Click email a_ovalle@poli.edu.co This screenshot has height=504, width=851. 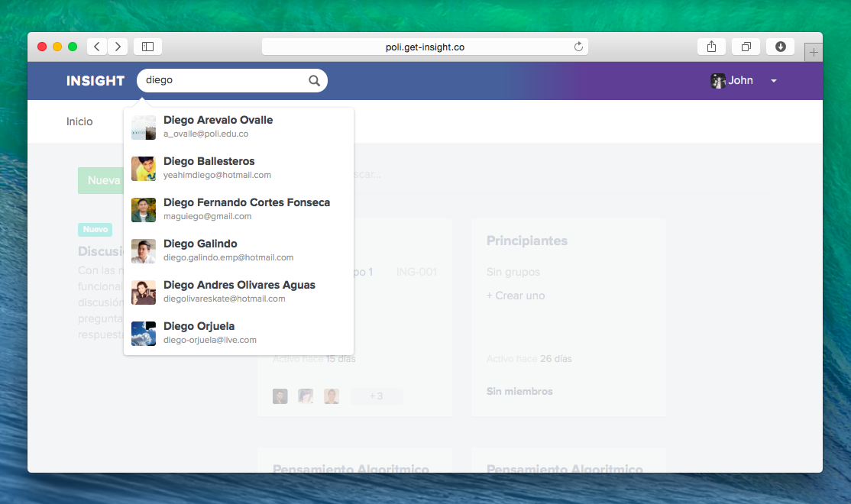(x=205, y=134)
